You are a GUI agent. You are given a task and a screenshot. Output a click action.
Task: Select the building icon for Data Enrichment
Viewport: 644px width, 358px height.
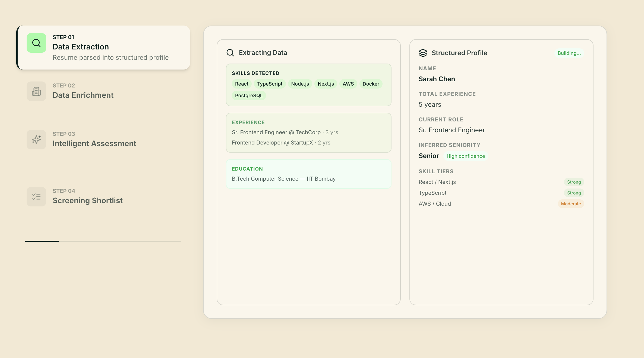pos(36,91)
